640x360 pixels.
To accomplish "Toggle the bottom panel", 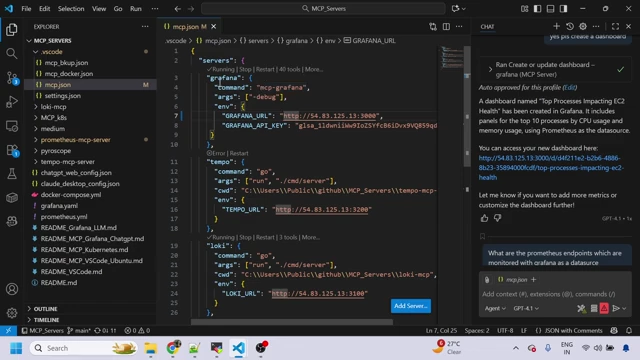I will 551,9.
